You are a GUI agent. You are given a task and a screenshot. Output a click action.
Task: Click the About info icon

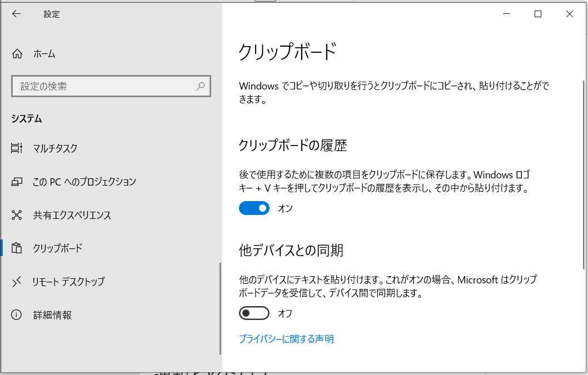pyautogui.click(x=17, y=315)
